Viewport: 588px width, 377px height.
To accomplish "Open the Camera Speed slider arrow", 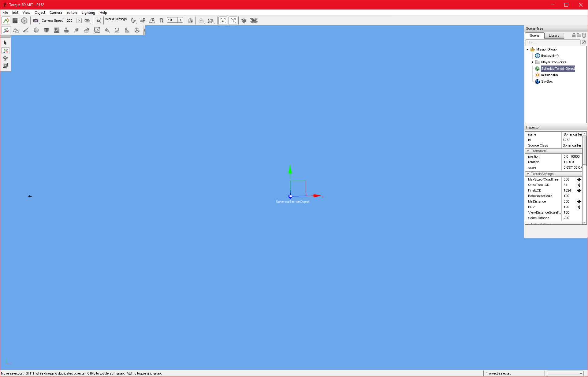I will (x=79, y=21).
